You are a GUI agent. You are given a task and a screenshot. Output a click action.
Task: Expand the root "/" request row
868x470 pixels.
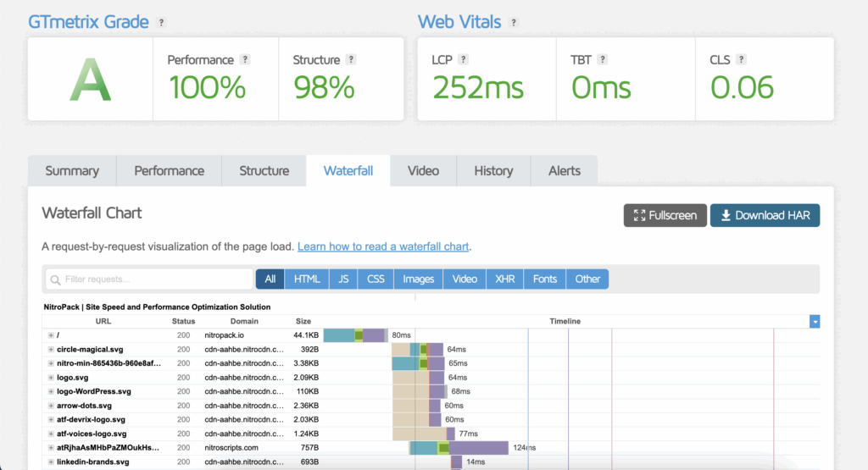[50, 335]
